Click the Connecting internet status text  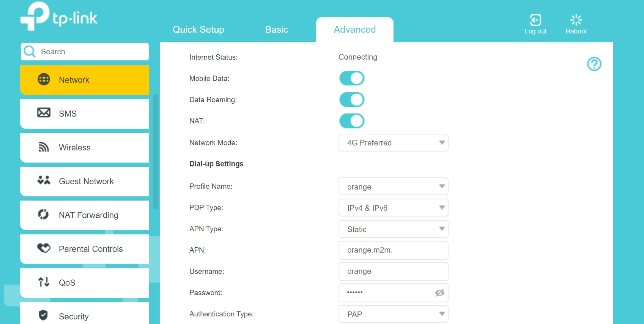click(x=358, y=57)
